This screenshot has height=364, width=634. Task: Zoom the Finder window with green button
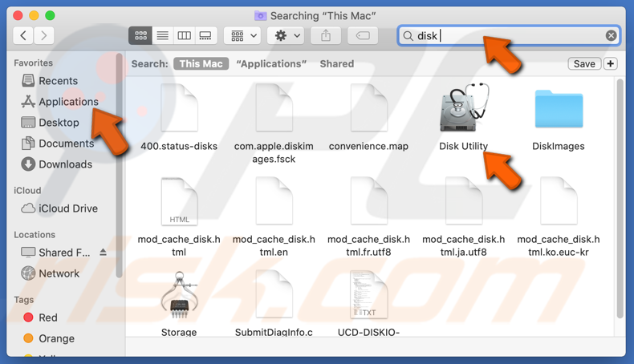tap(50, 16)
